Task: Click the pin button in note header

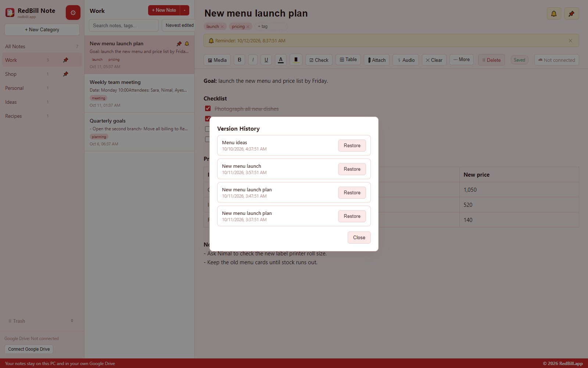Action: click(571, 14)
